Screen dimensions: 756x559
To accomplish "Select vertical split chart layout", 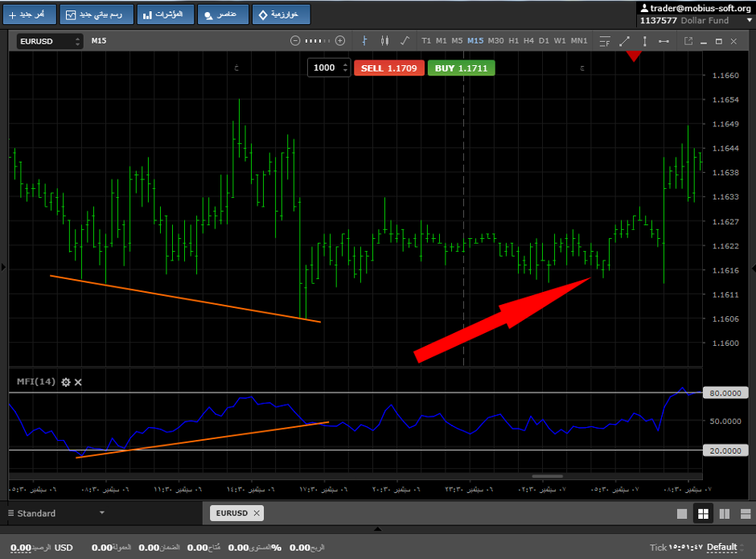I will [x=724, y=514].
